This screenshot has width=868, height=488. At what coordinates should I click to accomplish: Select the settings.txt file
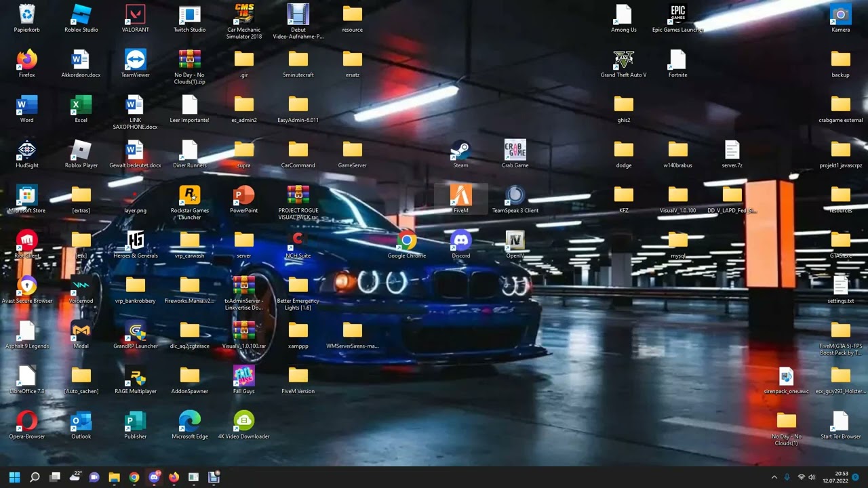click(x=841, y=290)
